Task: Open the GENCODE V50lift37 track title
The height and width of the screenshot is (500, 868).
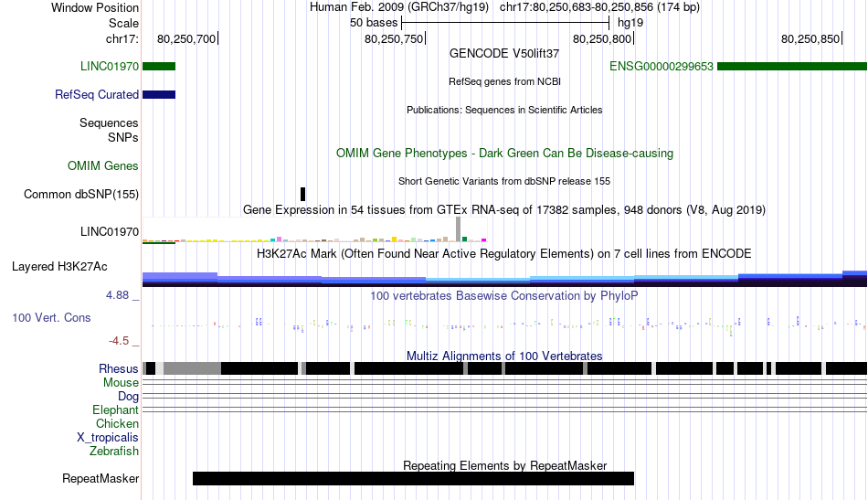Action: click(504, 54)
